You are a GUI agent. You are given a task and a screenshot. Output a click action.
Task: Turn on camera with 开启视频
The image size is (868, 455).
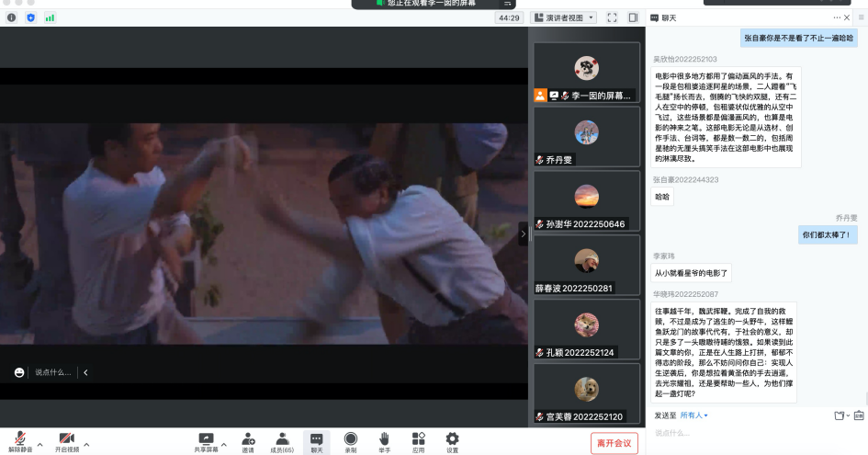(x=67, y=442)
